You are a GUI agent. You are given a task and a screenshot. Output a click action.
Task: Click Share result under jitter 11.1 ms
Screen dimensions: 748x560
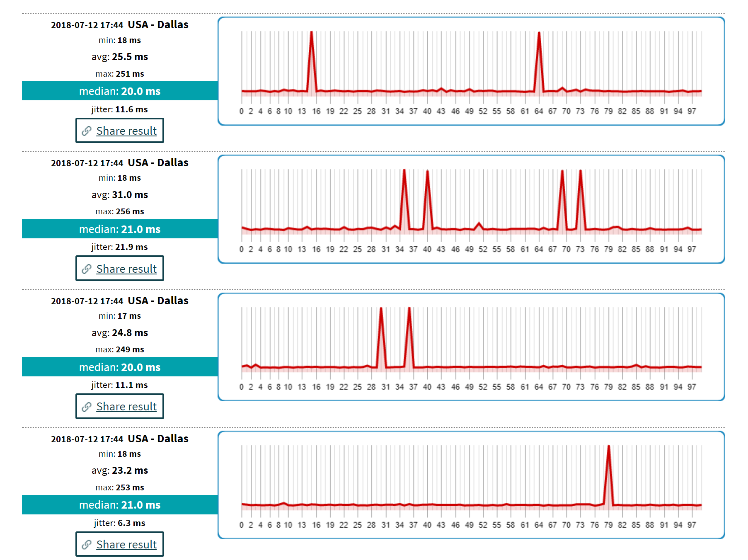(x=120, y=406)
